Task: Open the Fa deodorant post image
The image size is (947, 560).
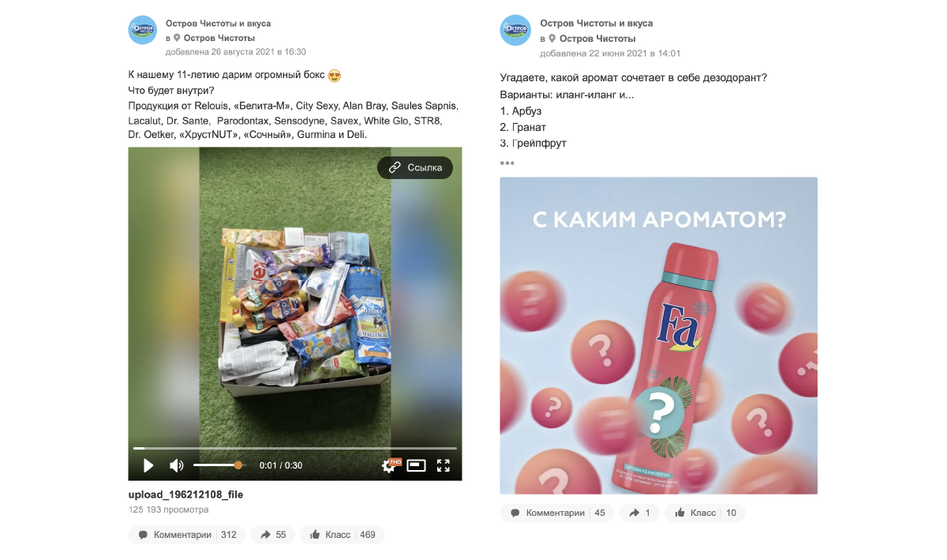Action: coord(659,335)
